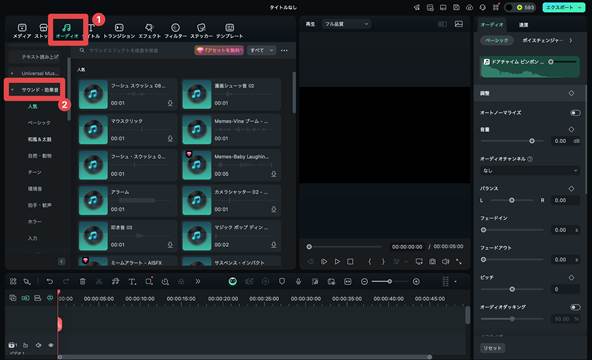
Task: Collapse the サウンド・効果音 category arrow
Action: click(12, 90)
